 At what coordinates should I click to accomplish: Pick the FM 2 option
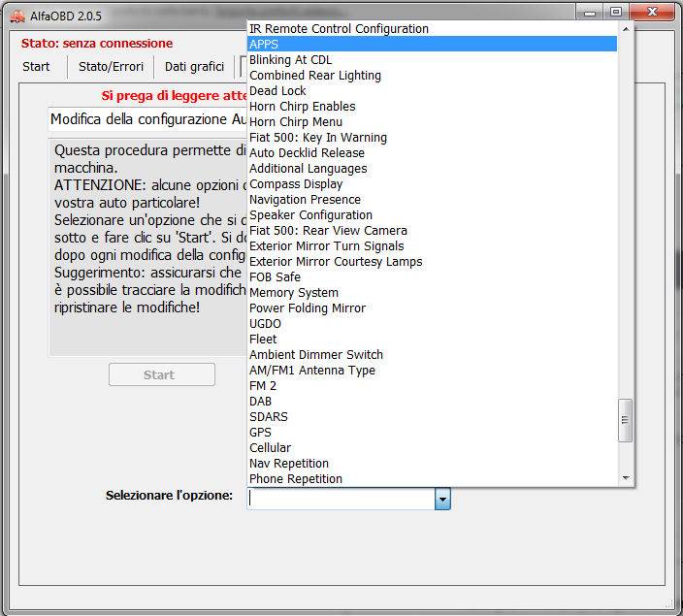(x=432, y=386)
